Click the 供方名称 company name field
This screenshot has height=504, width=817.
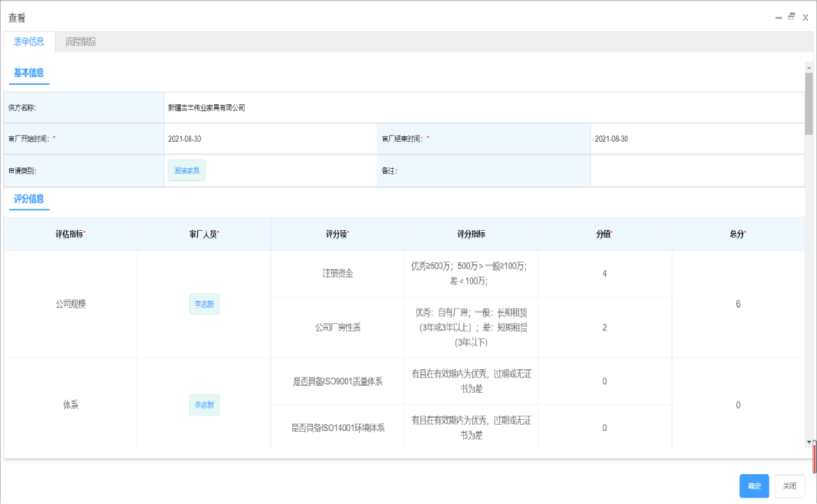pos(484,108)
